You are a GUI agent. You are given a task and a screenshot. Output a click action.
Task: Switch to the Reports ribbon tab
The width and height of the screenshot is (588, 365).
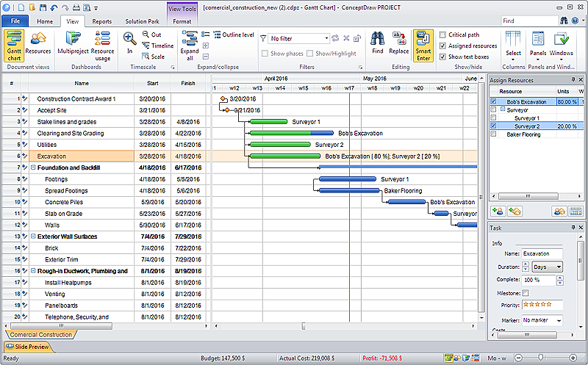click(x=102, y=21)
